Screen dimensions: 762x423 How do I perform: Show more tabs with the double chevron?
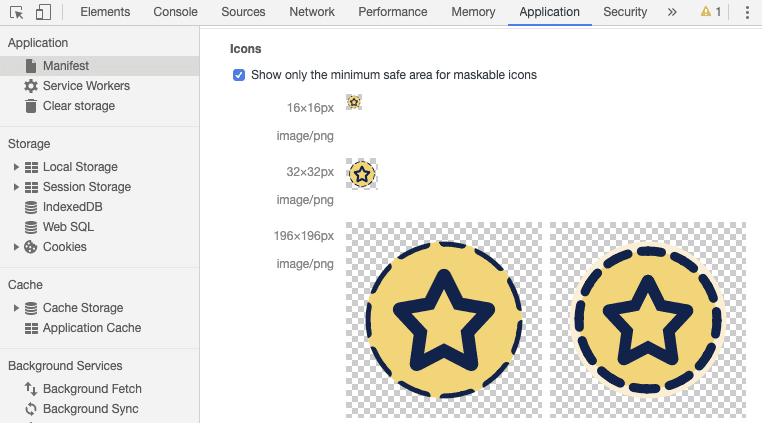coord(671,12)
